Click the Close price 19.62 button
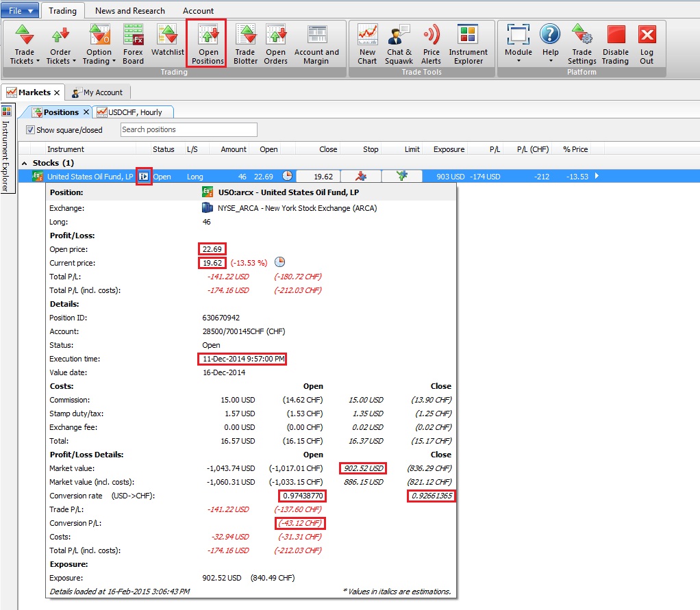 pos(318,177)
